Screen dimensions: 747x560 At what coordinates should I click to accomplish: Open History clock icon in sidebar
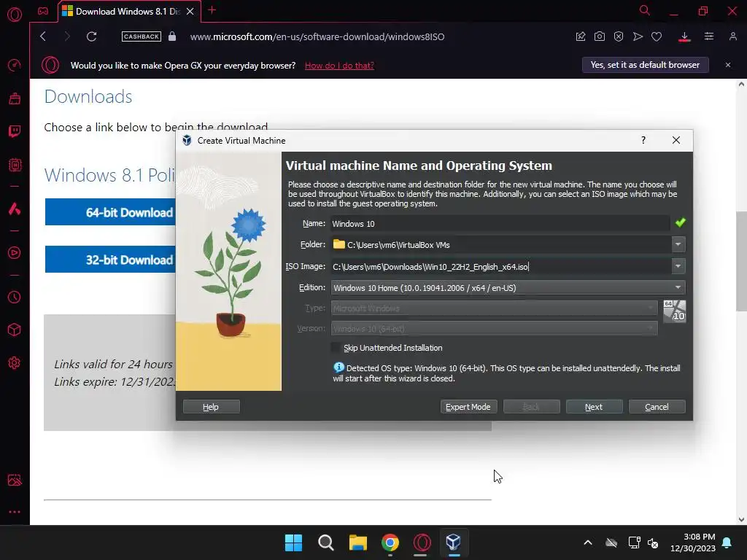tap(15, 297)
